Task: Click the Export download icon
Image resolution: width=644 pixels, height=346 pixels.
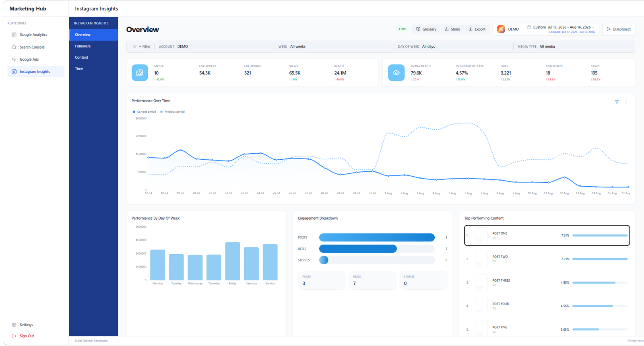Action: click(471, 29)
